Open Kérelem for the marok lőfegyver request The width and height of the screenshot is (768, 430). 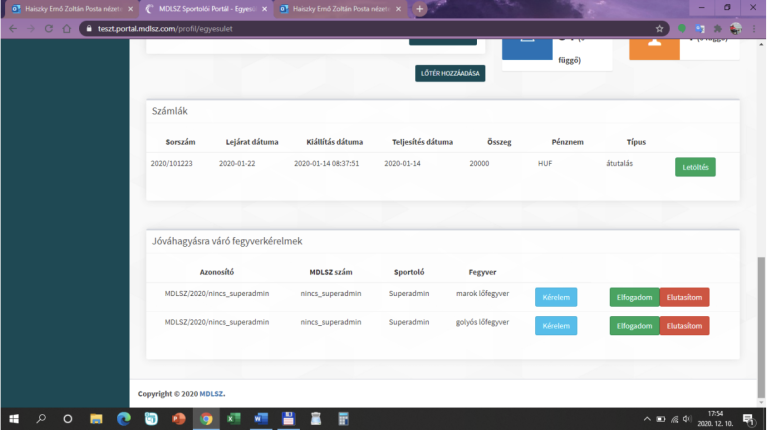click(556, 297)
